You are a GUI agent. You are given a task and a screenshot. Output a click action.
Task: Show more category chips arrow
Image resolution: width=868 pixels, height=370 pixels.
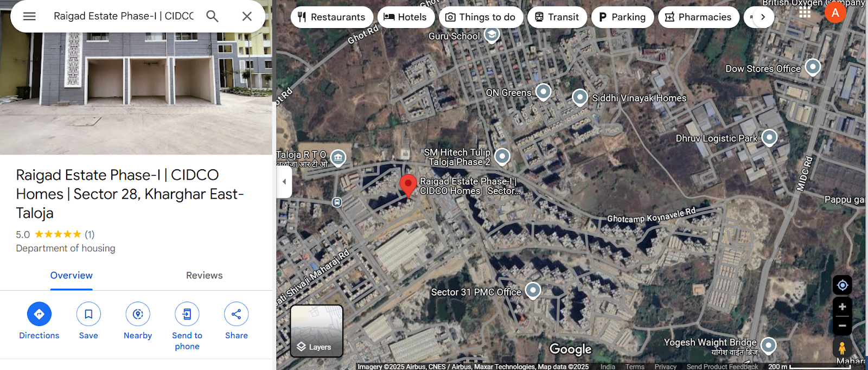[x=763, y=17]
